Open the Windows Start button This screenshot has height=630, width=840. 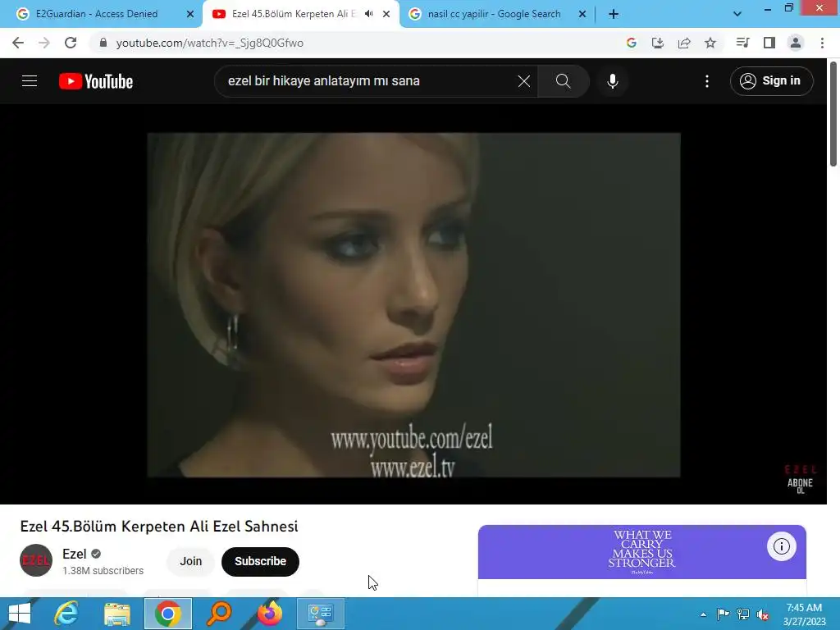coord(20,614)
